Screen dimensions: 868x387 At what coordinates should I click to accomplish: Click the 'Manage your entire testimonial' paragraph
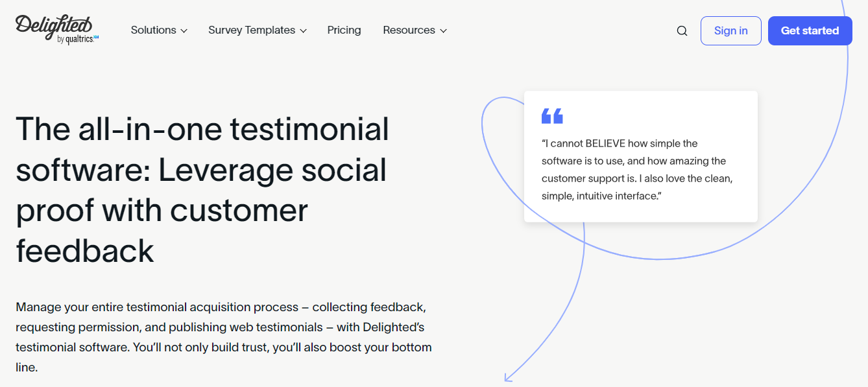click(224, 336)
